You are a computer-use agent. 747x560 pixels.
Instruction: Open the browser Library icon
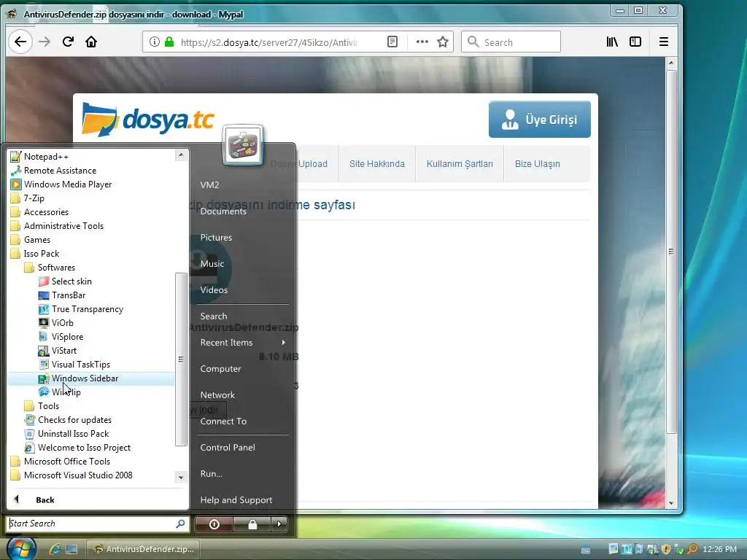612,42
